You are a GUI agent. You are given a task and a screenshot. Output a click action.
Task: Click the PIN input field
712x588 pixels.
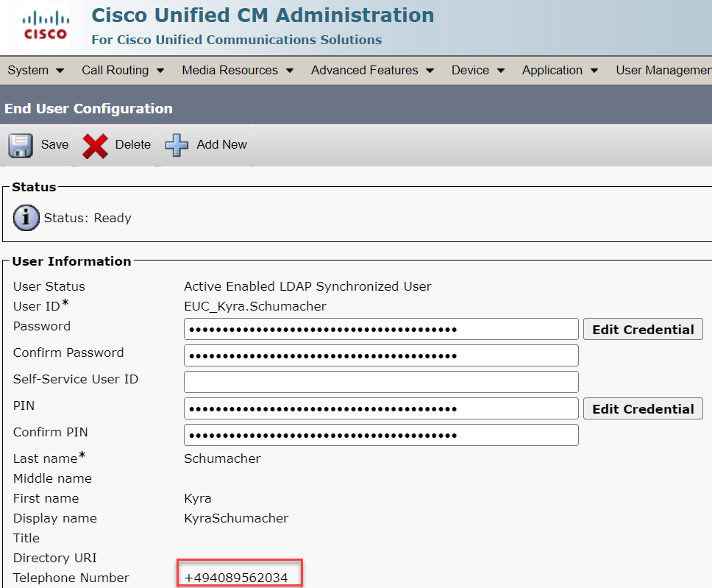coord(381,409)
